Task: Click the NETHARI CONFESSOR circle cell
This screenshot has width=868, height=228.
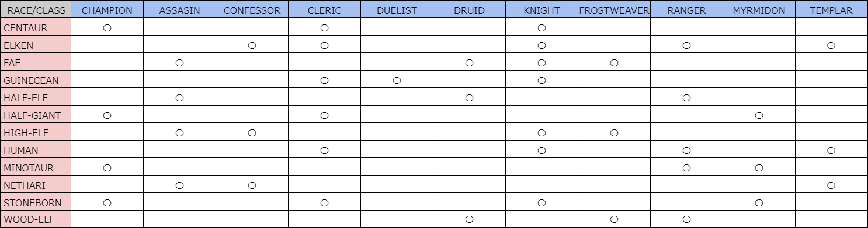Action: click(x=252, y=185)
